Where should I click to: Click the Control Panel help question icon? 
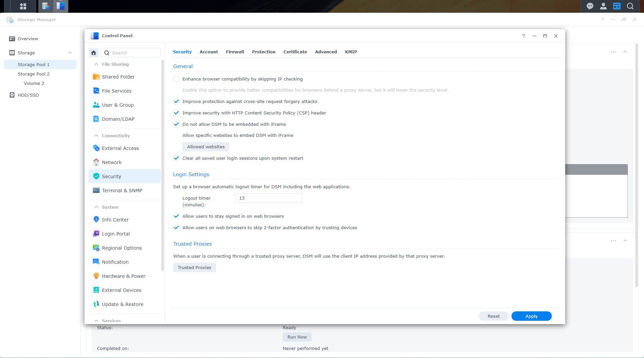click(523, 36)
